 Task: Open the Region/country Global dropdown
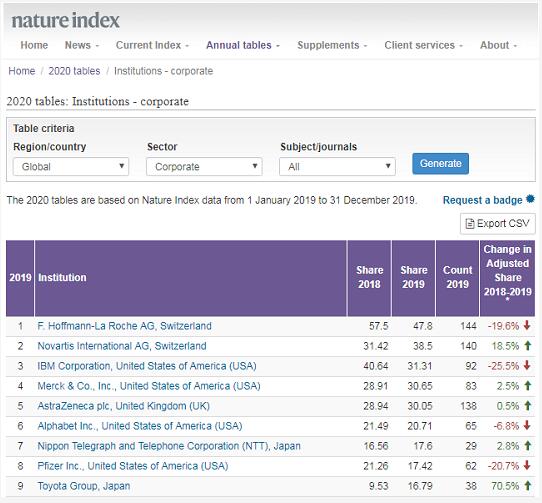point(71,167)
